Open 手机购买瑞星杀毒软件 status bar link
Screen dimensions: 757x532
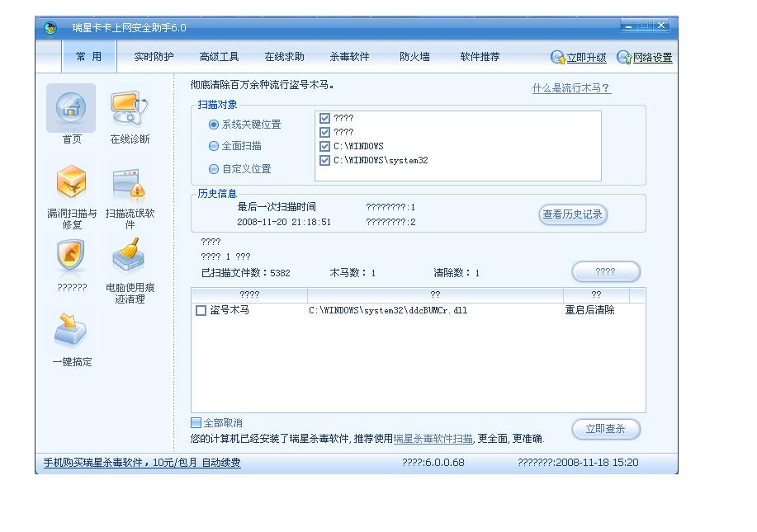coord(142,463)
